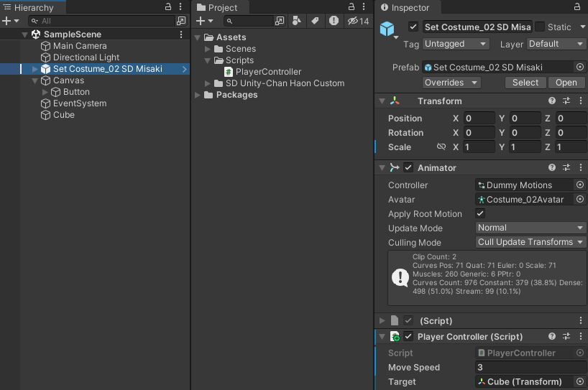Screen dimensions: 588x390
Task: Expand Set Costume_02 SD Misaki children
Action: tap(35, 69)
